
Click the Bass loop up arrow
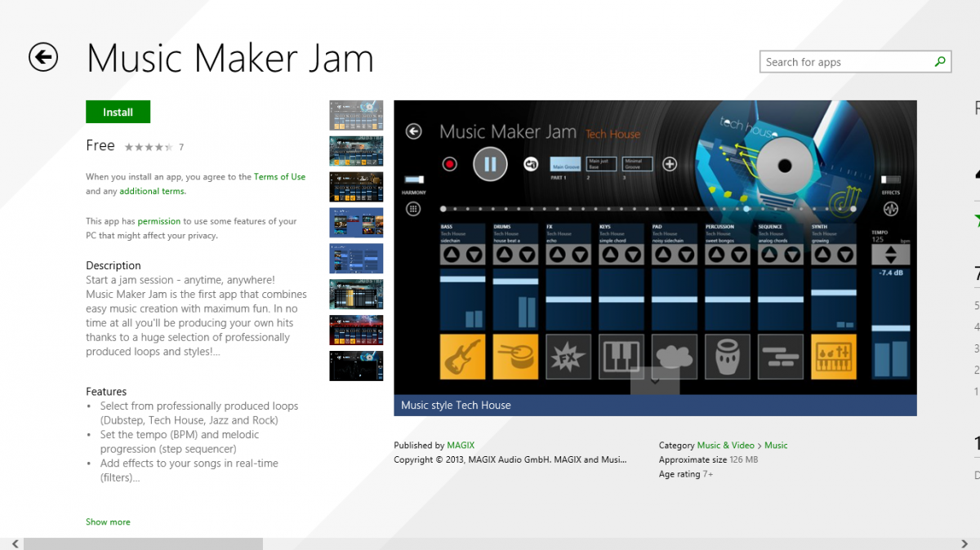coord(452,255)
